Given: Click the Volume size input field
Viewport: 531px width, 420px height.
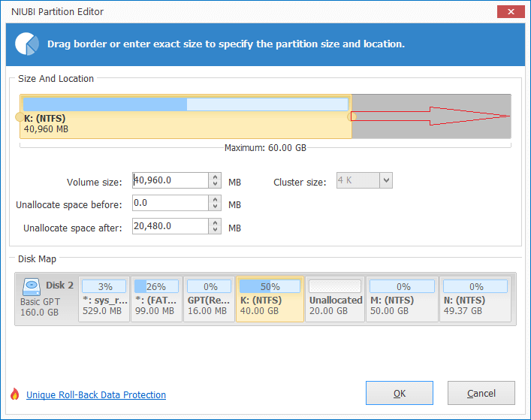Looking at the screenshot, I should coord(170,180).
